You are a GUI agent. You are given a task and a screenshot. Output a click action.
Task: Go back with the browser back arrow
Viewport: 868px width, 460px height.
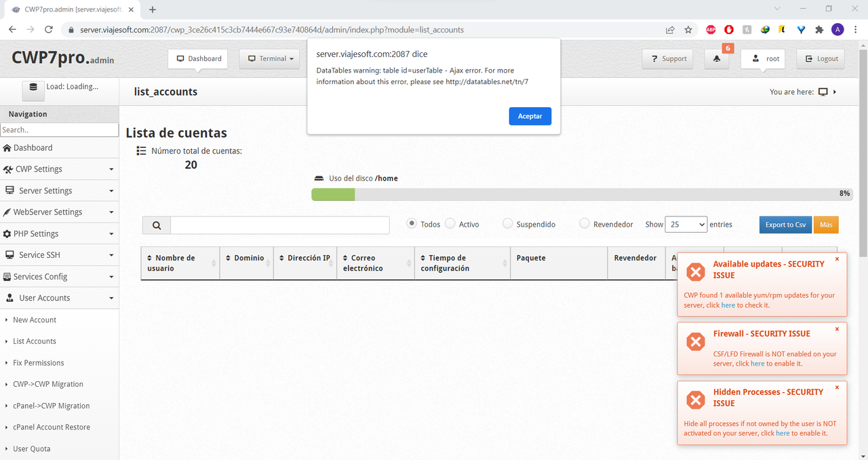coord(12,30)
